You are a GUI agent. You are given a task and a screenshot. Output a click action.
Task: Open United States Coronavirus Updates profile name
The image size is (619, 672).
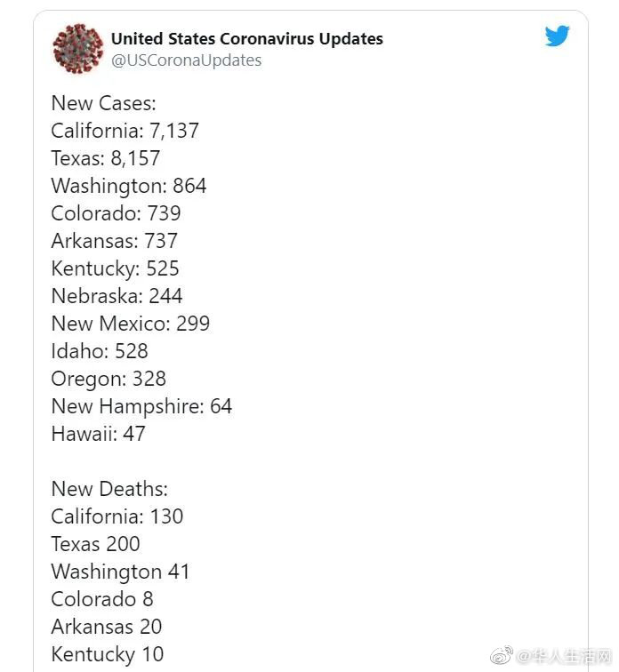(x=247, y=38)
